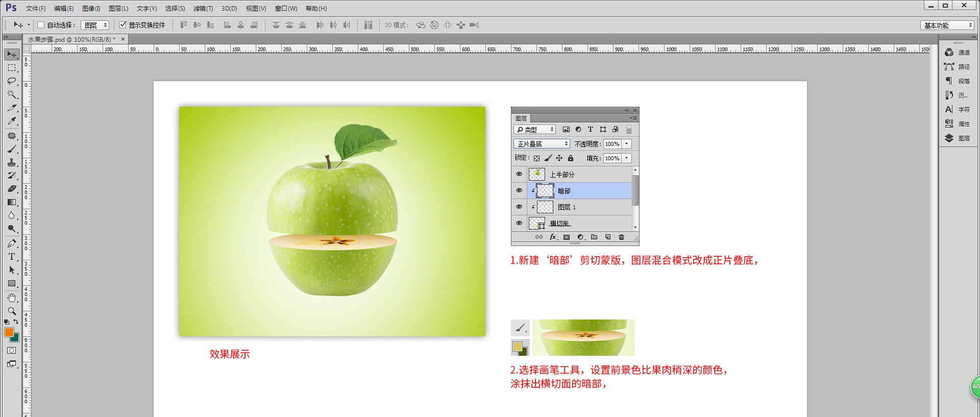This screenshot has width=980, height=417.
Task: Select the Blur tool
Action: [12, 215]
